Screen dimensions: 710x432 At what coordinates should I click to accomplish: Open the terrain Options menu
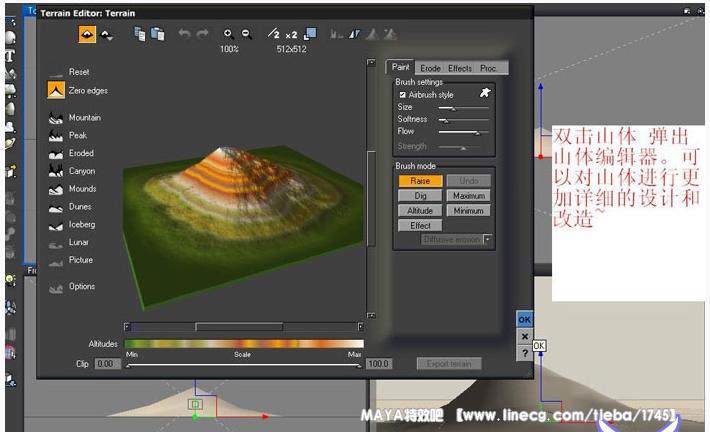pos(57,287)
